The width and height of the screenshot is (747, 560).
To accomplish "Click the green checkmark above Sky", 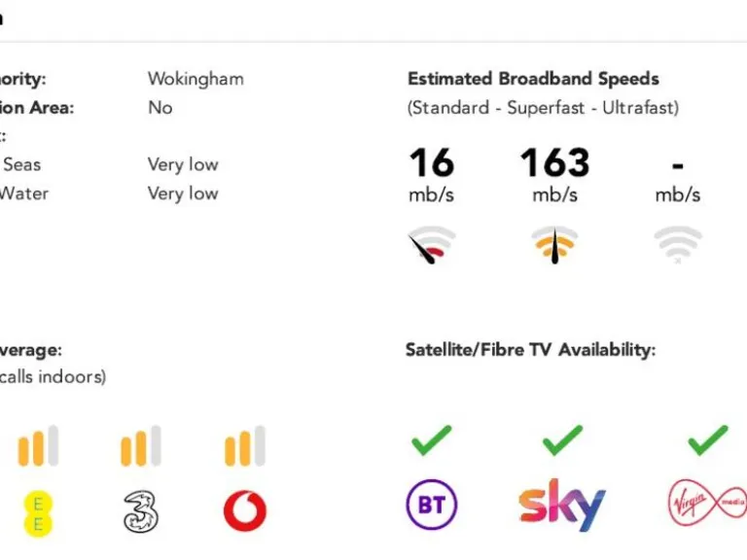I will tap(561, 440).
